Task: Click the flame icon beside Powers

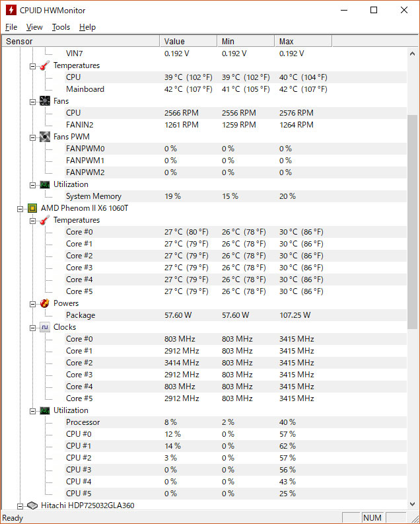Action: click(45, 303)
